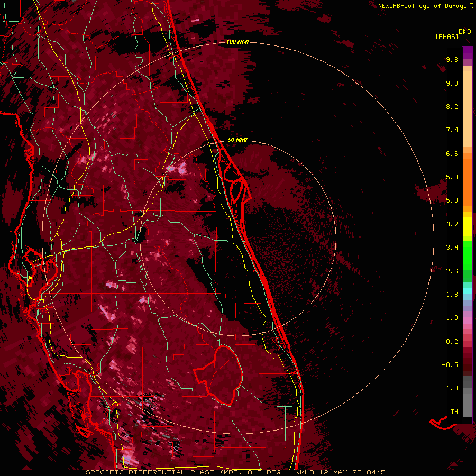Click the 6.6 value on the scale
The image size is (476, 476).
pos(452,153)
